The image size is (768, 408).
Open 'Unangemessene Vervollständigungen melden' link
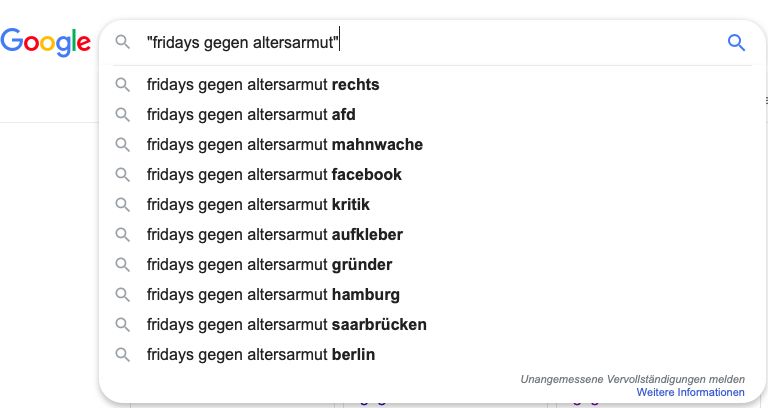click(632, 380)
